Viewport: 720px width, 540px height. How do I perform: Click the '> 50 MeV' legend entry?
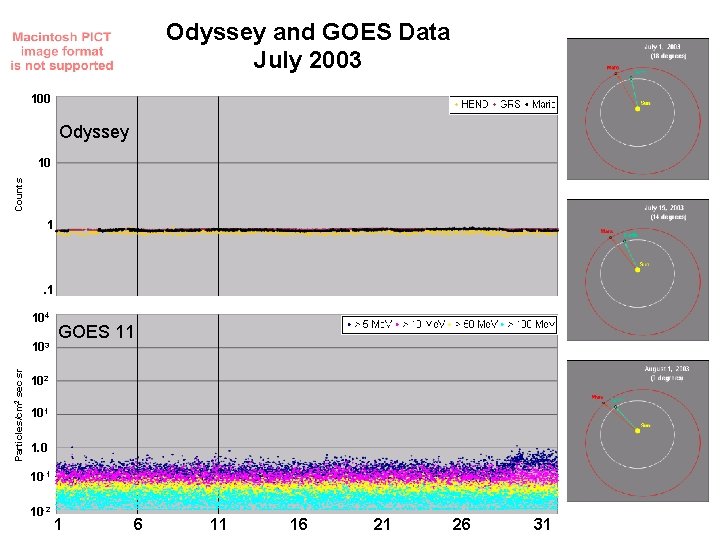pyautogui.click(x=473, y=325)
